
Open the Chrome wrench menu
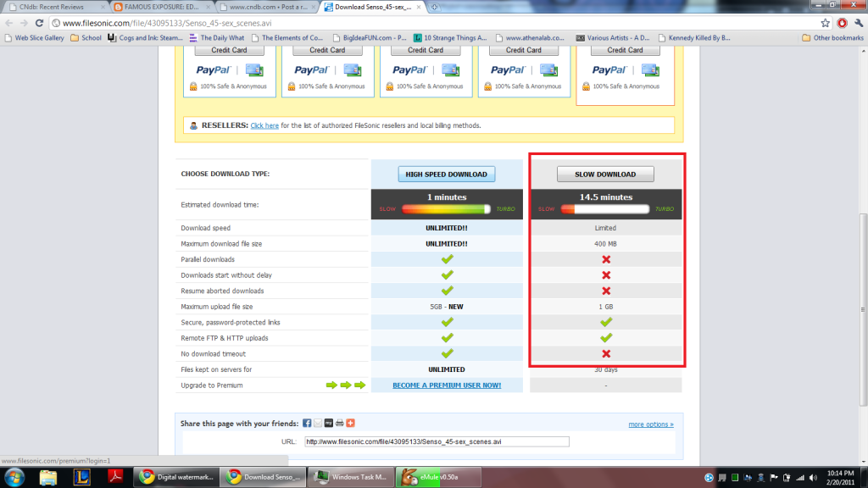point(859,23)
